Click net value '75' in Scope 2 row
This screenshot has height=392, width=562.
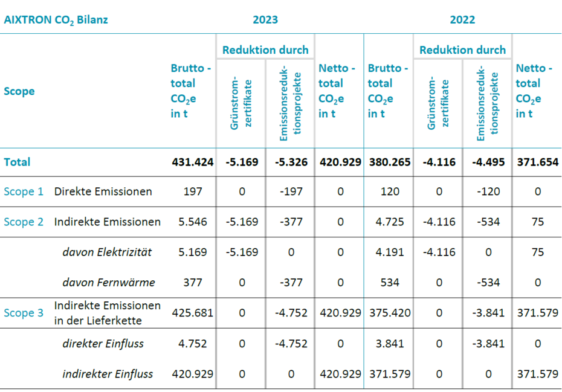[x=538, y=222]
